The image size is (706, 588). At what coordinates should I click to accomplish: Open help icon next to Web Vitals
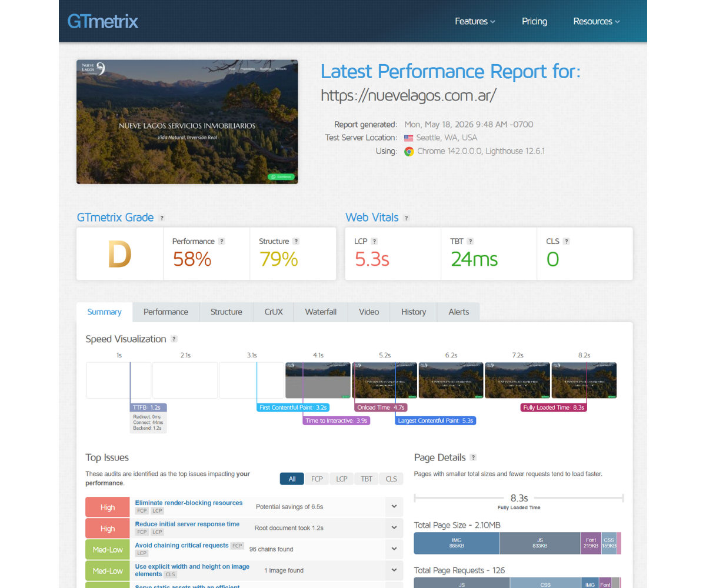(406, 218)
